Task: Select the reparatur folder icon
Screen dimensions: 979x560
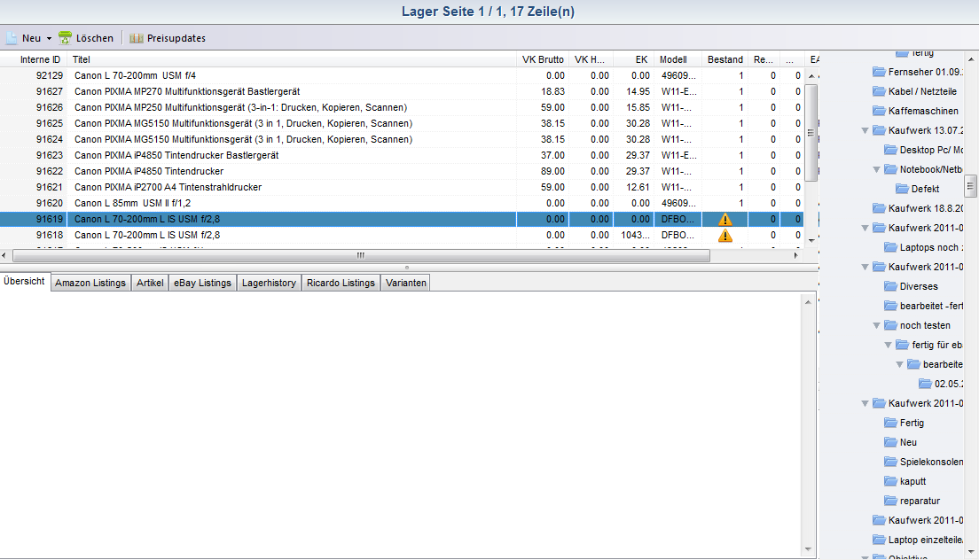Action: click(891, 500)
